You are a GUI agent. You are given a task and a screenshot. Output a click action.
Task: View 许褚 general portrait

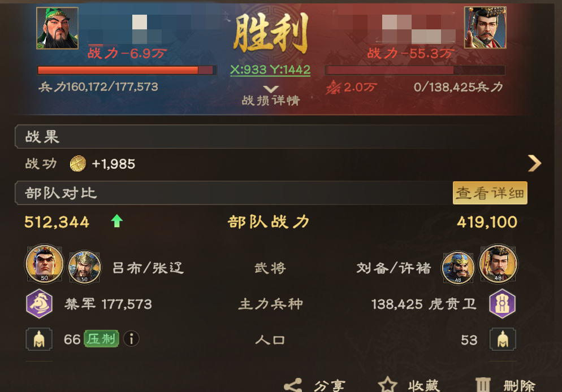(x=458, y=268)
